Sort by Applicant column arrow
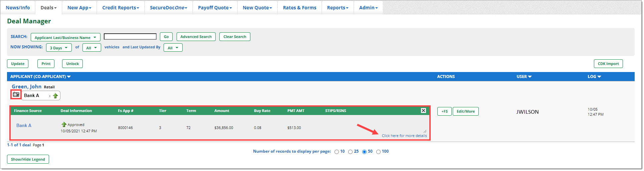644x171 pixels. pyautogui.click(x=69, y=77)
